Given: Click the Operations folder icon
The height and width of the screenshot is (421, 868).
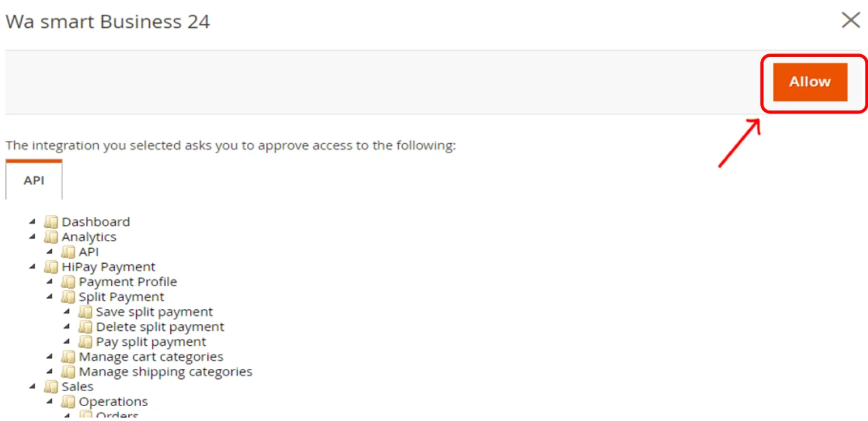Looking at the screenshot, I should (68, 401).
